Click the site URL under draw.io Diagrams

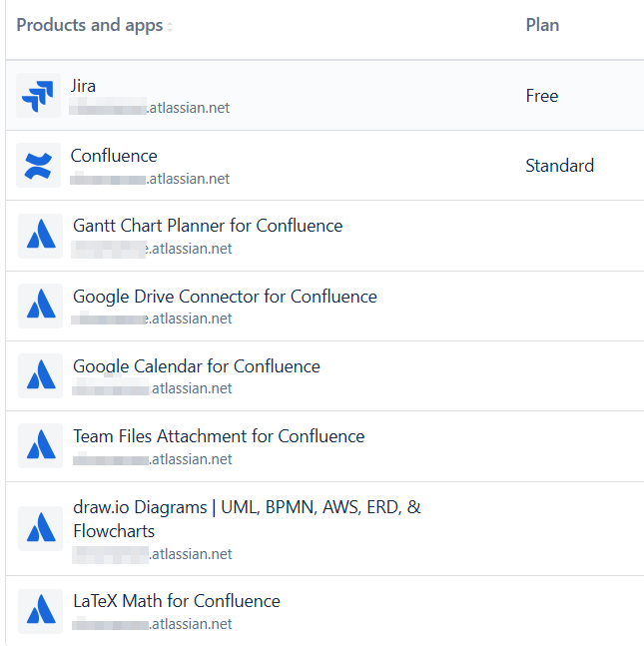(151, 554)
